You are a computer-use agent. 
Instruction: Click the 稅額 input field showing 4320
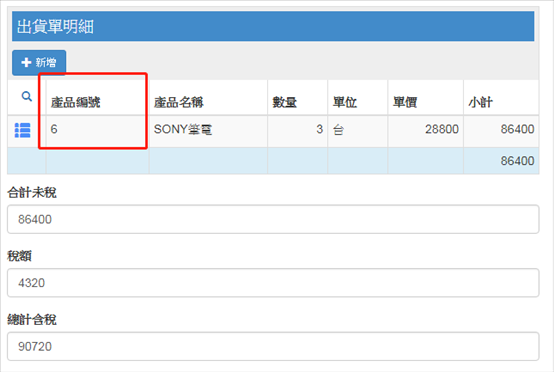point(273,283)
